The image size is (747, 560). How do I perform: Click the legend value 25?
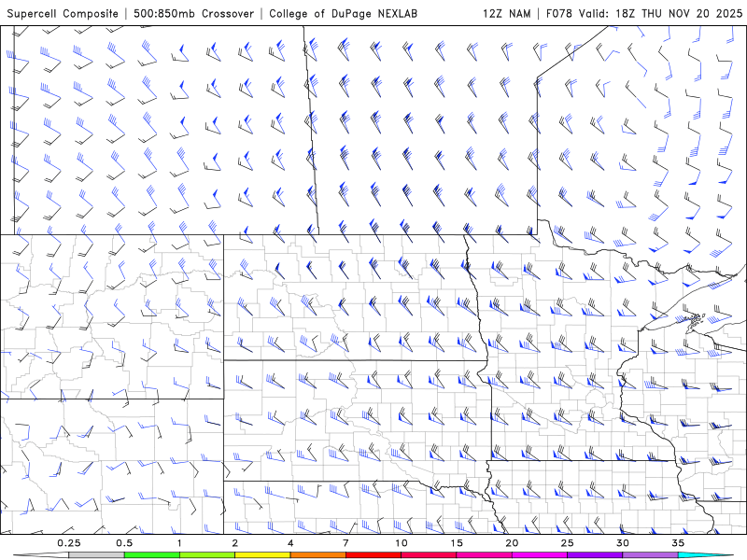click(x=568, y=543)
